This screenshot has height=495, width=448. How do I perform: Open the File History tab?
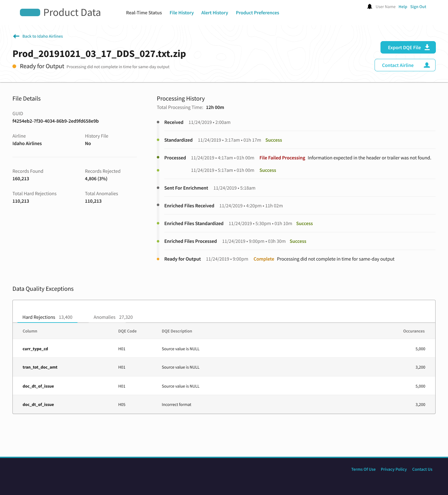(182, 13)
